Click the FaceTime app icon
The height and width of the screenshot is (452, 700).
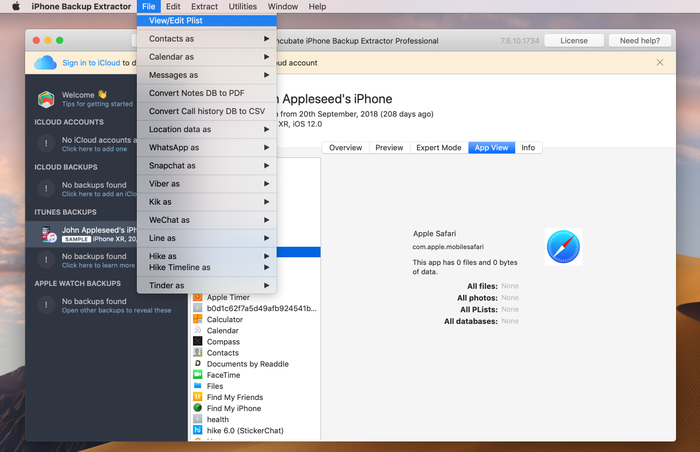pos(197,375)
